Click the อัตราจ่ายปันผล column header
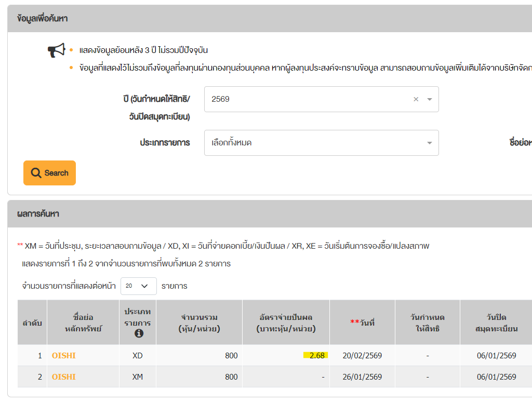 coord(286,323)
